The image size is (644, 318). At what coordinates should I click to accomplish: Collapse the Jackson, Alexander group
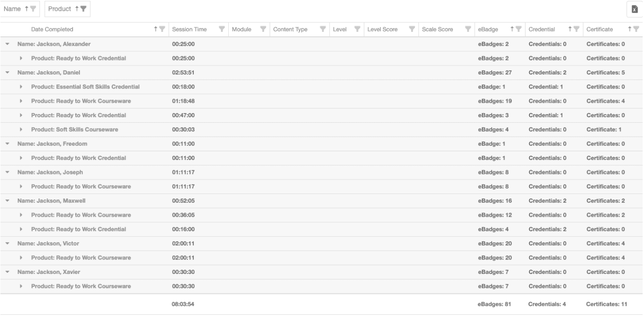coord(8,44)
